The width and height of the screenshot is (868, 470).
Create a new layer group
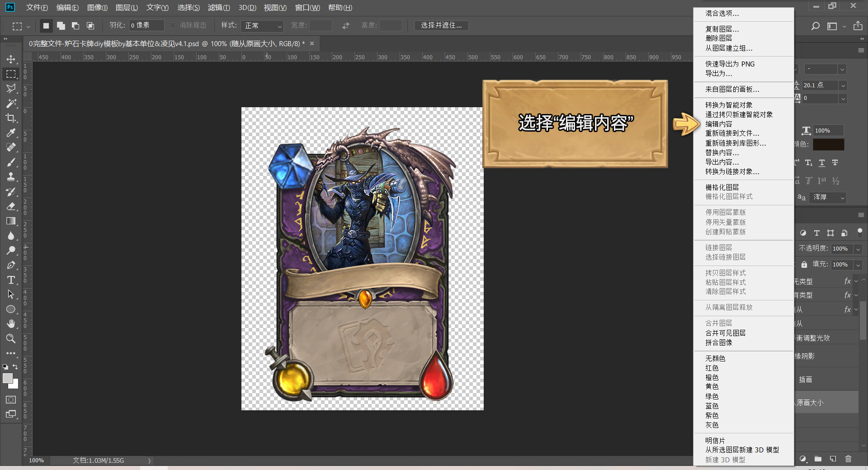pos(818,459)
